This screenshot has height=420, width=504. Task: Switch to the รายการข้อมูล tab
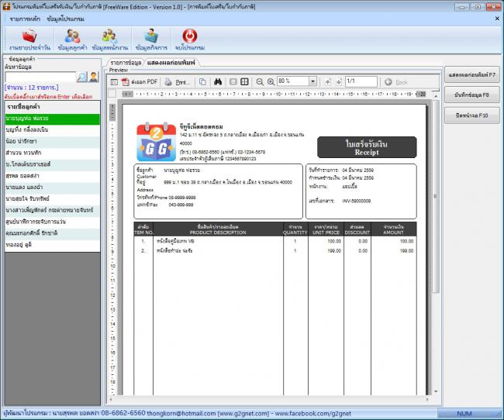tap(125, 60)
